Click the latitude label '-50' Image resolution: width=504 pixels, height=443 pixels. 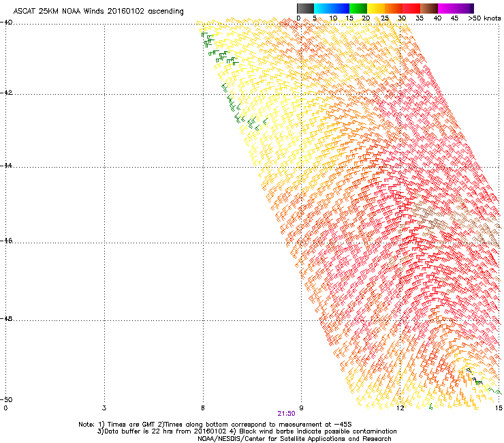[x=6, y=399]
